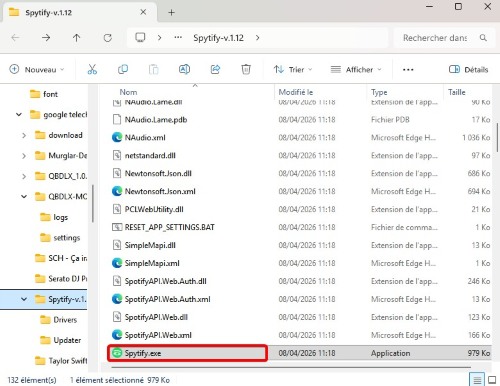This screenshot has height=386, width=500.
Task: Switch to details list view icon in status bar
Action: (477, 380)
